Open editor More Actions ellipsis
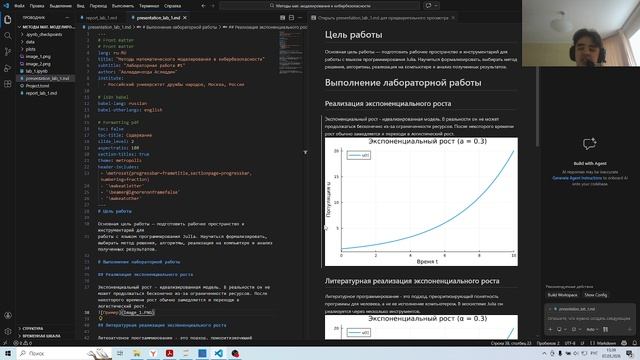This screenshot has width=640, height=360. (300, 18)
